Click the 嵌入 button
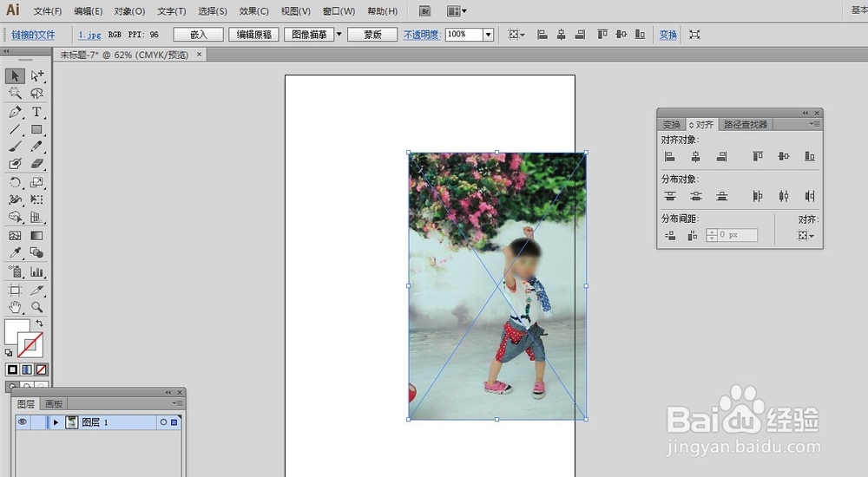The height and width of the screenshot is (477, 868). pos(198,35)
